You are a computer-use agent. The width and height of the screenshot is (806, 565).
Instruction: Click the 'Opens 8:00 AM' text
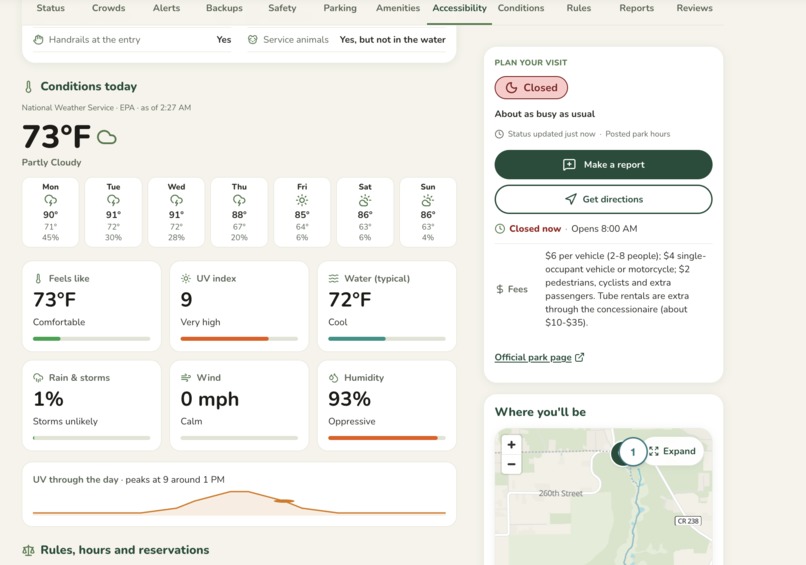point(604,229)
